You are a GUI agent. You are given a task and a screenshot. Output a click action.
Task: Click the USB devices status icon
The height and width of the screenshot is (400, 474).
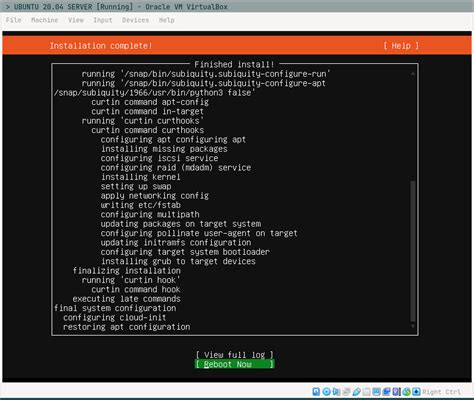(x=356, y=392)
